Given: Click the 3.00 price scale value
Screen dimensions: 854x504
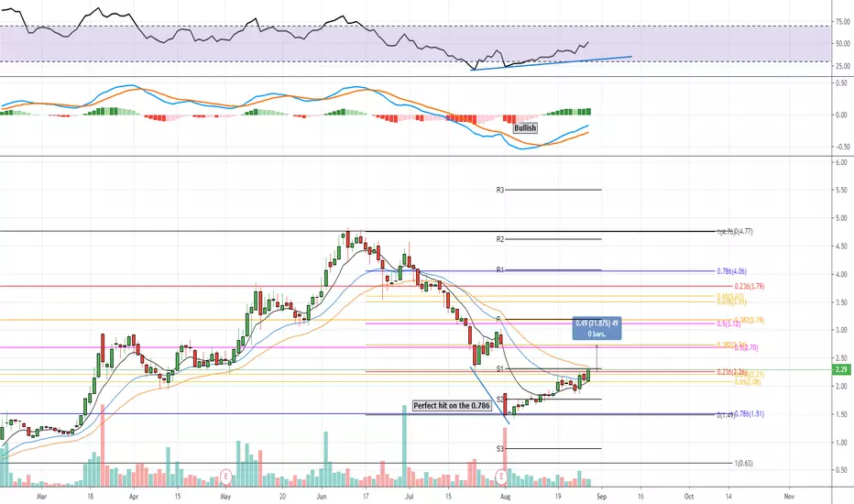Looking at the screenshot, I should (843, 330).
